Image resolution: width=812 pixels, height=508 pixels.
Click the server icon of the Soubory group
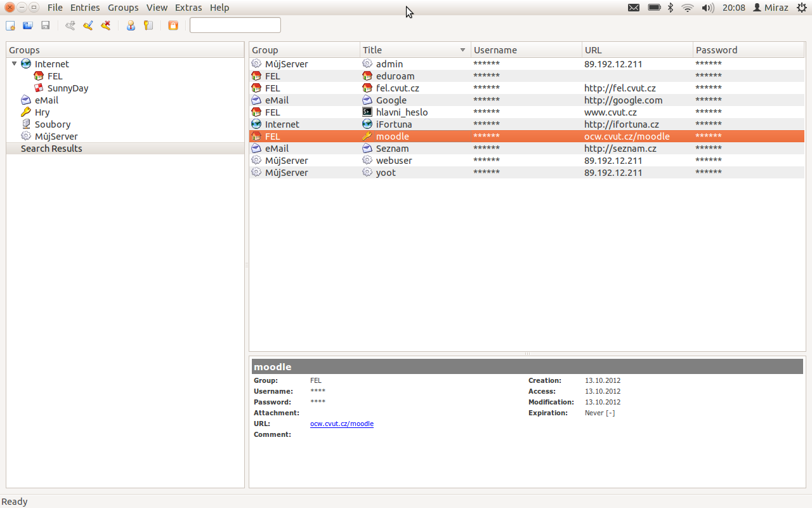[26, 124]
